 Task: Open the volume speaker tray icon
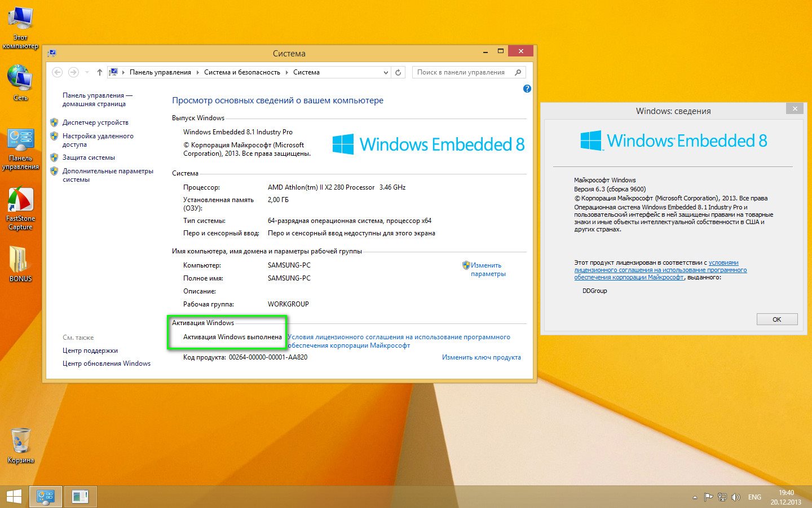[736, 497]
